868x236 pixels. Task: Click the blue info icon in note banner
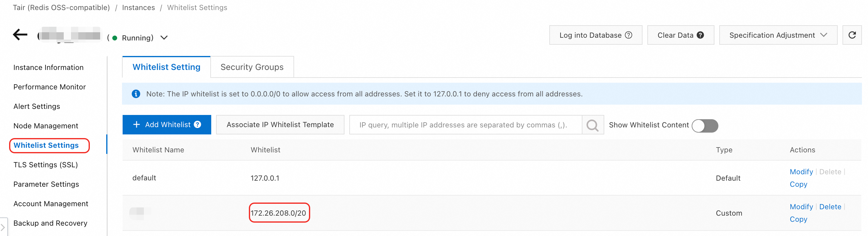(136, 94)
